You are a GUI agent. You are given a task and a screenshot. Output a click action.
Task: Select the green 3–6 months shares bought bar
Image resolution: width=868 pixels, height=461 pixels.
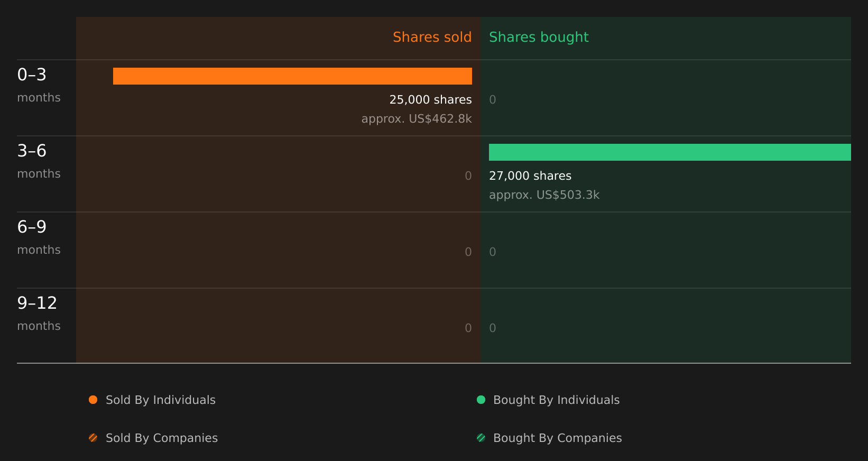click(x=670, y=152)
